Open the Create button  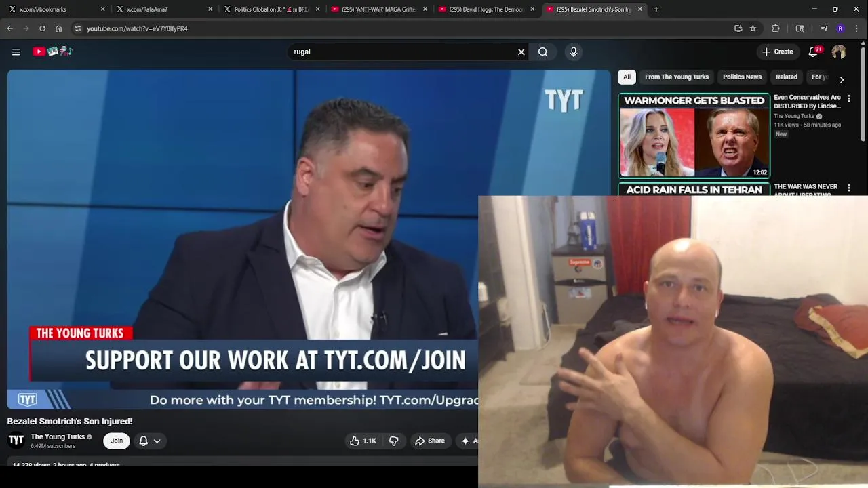777,52
